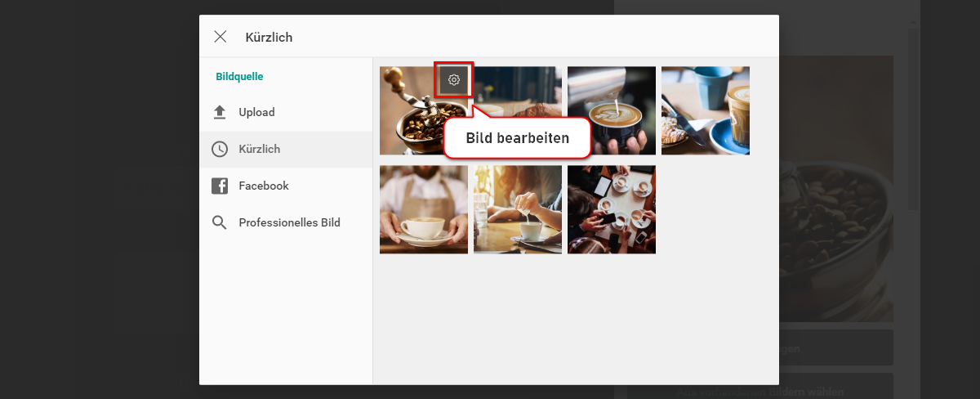Open Professionelles Bild search option
The height and width of the screenshot is (399, 980).
286,222
